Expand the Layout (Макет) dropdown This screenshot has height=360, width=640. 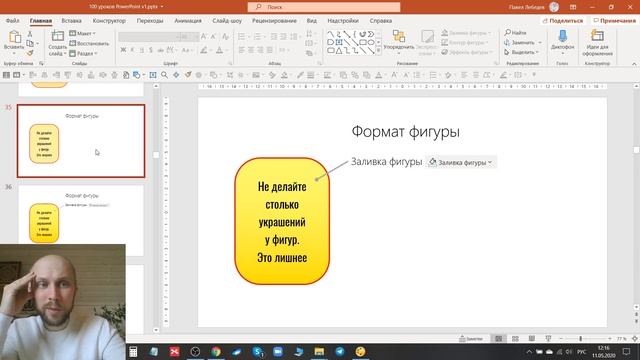pyautogui.click(x=83, y=33)
